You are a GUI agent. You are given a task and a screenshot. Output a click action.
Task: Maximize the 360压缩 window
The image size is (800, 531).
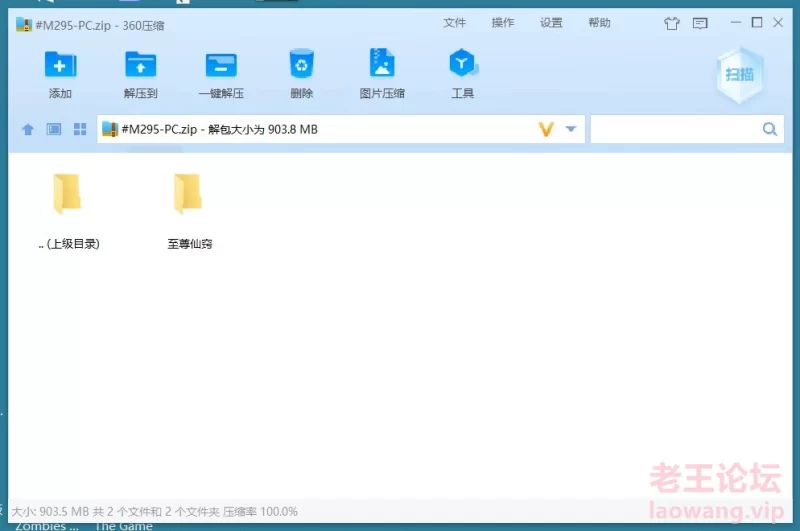coord(757,22)
